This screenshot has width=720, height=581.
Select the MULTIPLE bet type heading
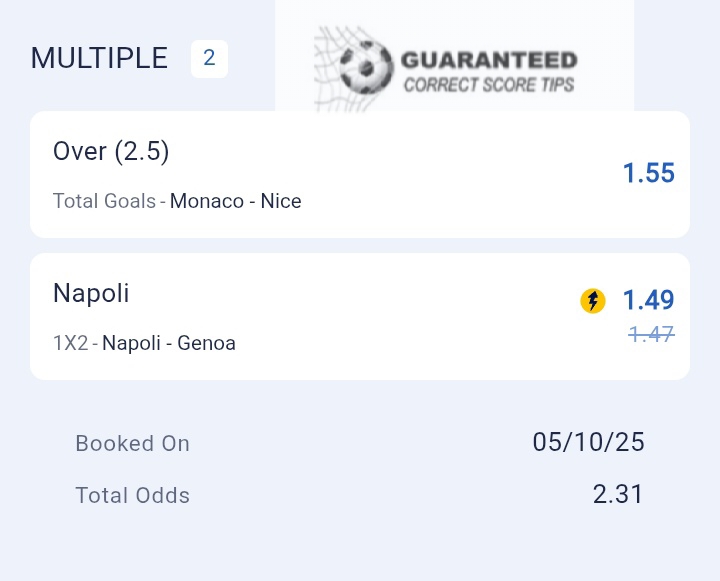99,58
